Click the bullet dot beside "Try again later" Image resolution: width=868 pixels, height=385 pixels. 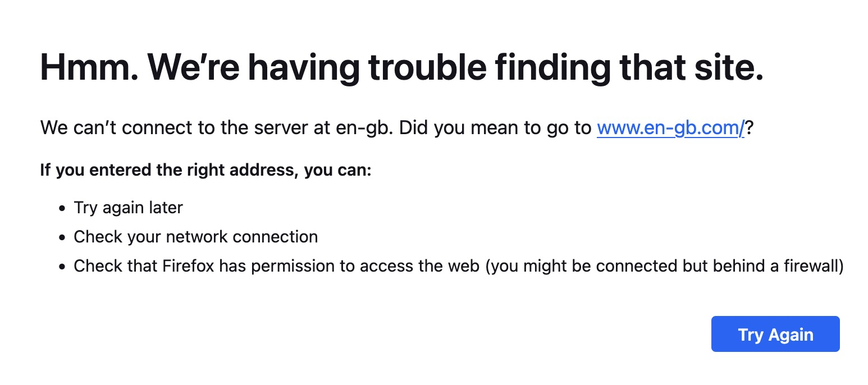(62, 208)
